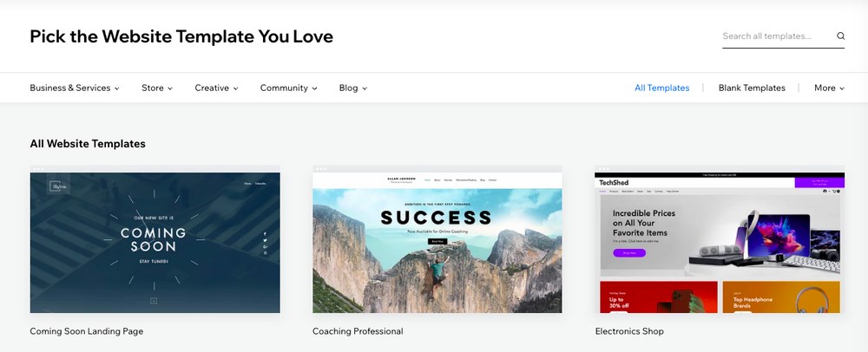Open the Community dropdown

(288, 88)
